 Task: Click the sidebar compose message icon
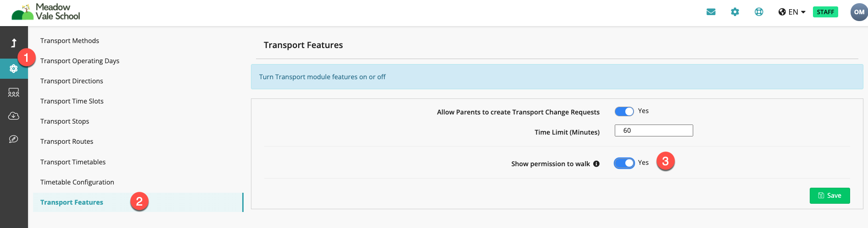click(14, 139)
